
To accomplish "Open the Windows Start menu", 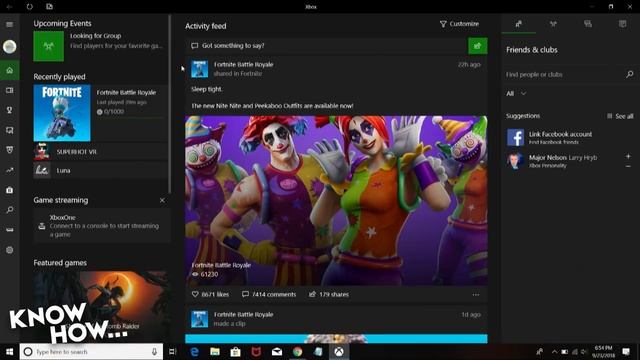I will [x=9, y=352].
